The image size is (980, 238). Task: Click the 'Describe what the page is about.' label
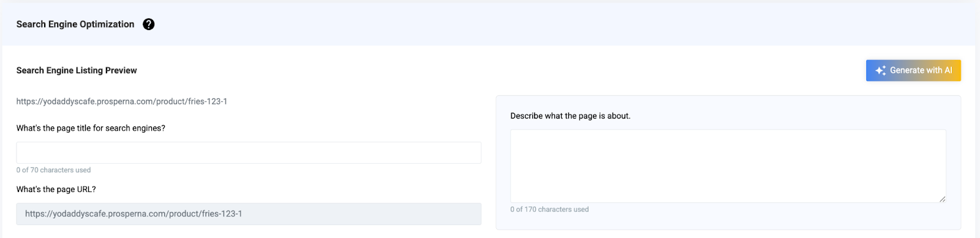[x=570, y=116]
